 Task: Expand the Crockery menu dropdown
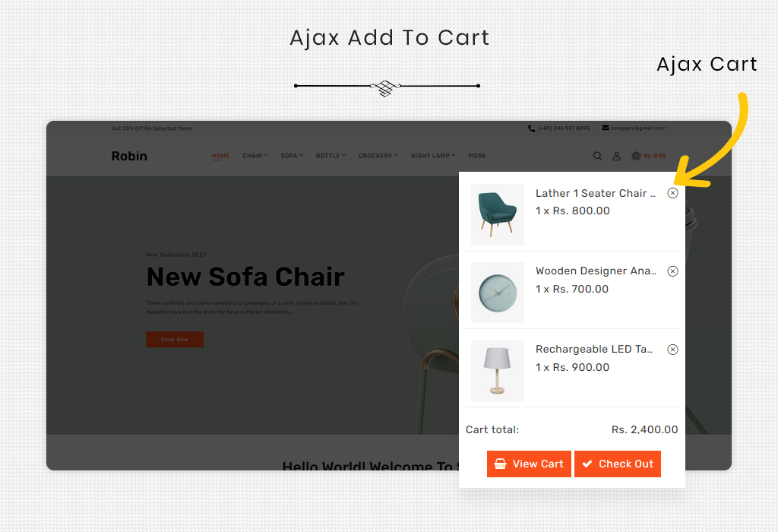coord(378,156)
